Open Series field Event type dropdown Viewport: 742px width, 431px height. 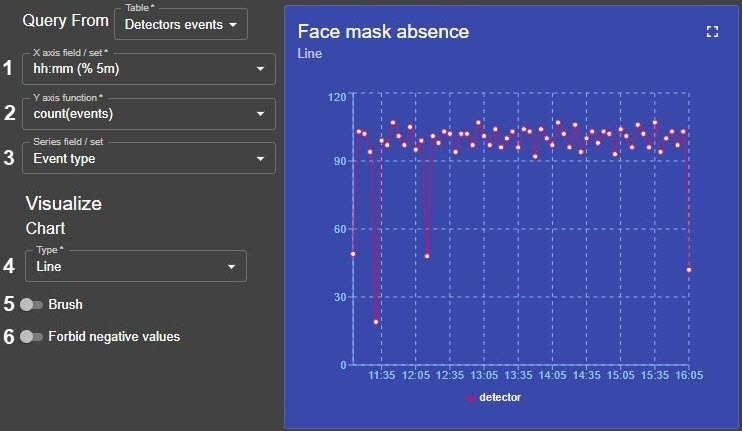(x=147, y=158)
